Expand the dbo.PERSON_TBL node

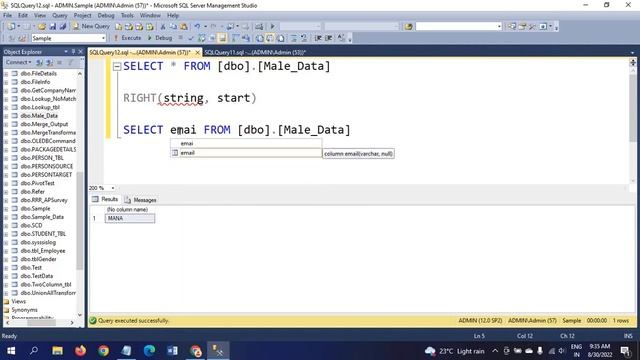pyautogui.click(x=6, y=158)
